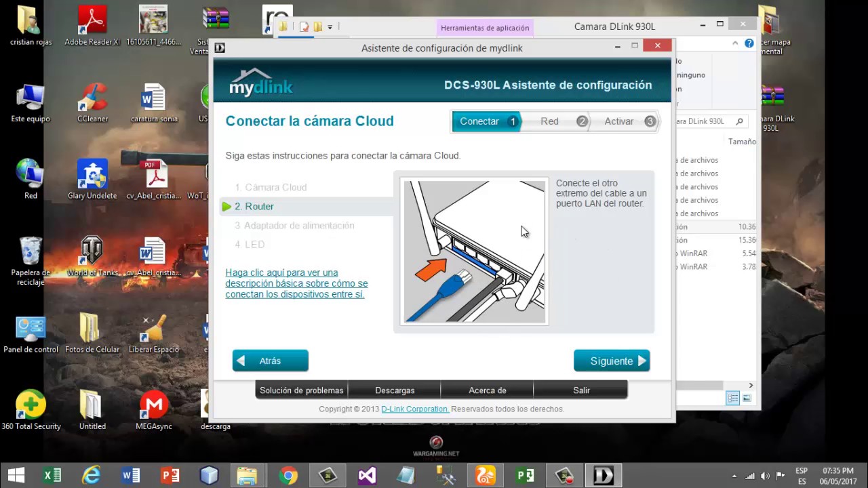
Task: Click the Siguiente button
Action: pos(612,361)
